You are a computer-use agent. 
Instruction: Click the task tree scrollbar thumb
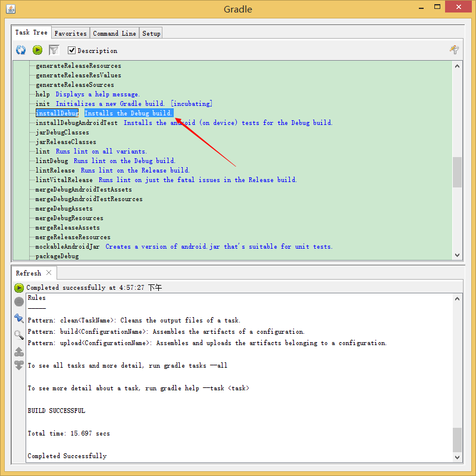coord(457,172)
